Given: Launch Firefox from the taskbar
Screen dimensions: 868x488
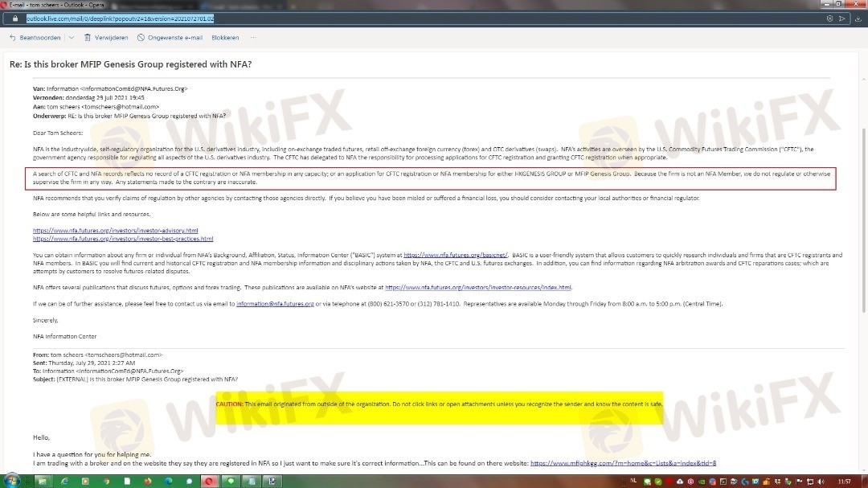Looking at the screenshot, I should coord(148,482).
